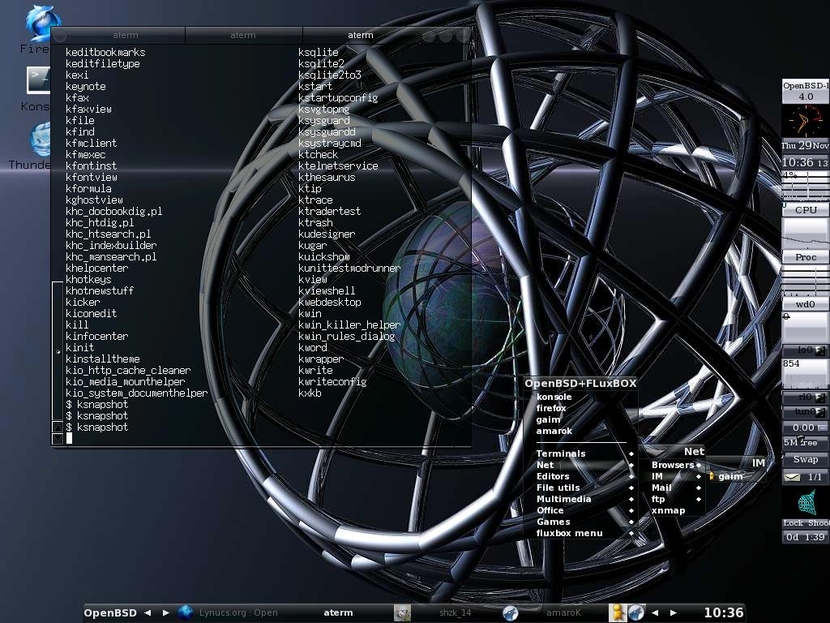Click the 10:36 clock in the toolbar
The image size is (830, 623).
tap(723, 612)
